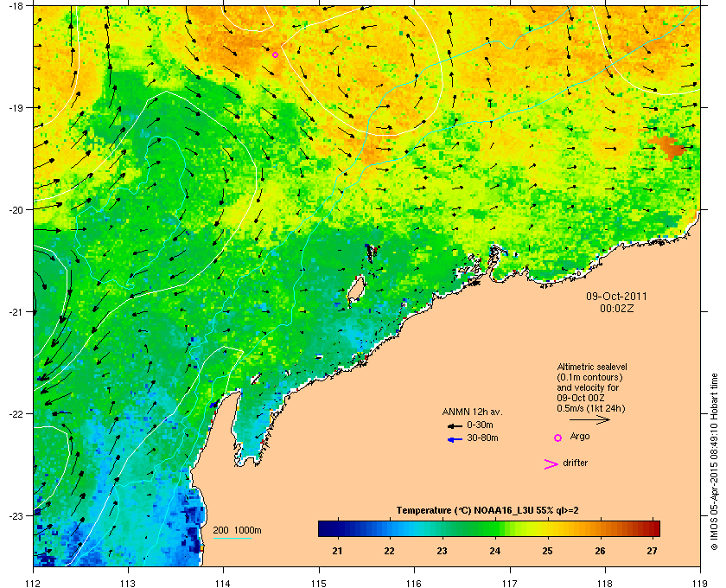Image resolution: width=726 pixels, height=588 pixels.
Task: Click the longitude axis label 117
Action: pyautogui.click(x=510, y=584)
